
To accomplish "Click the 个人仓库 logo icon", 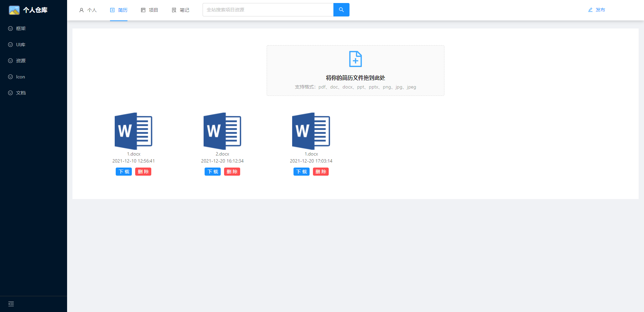I will click(x=13, y=10).
